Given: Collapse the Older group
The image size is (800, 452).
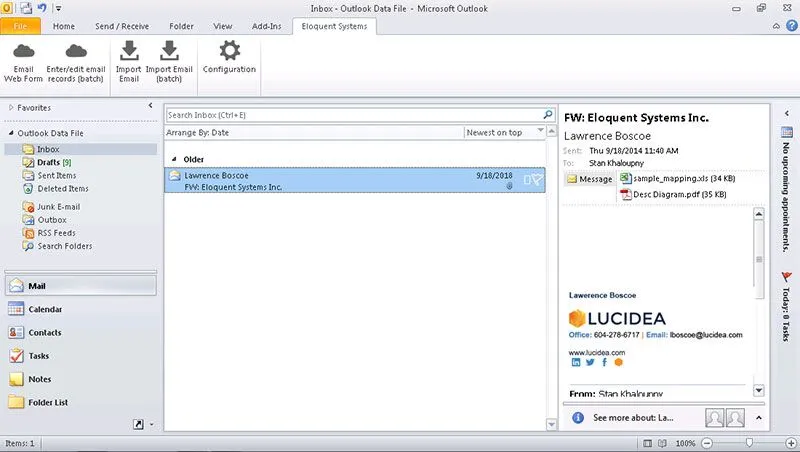Looking at the screenshot, I should [174, 159].
